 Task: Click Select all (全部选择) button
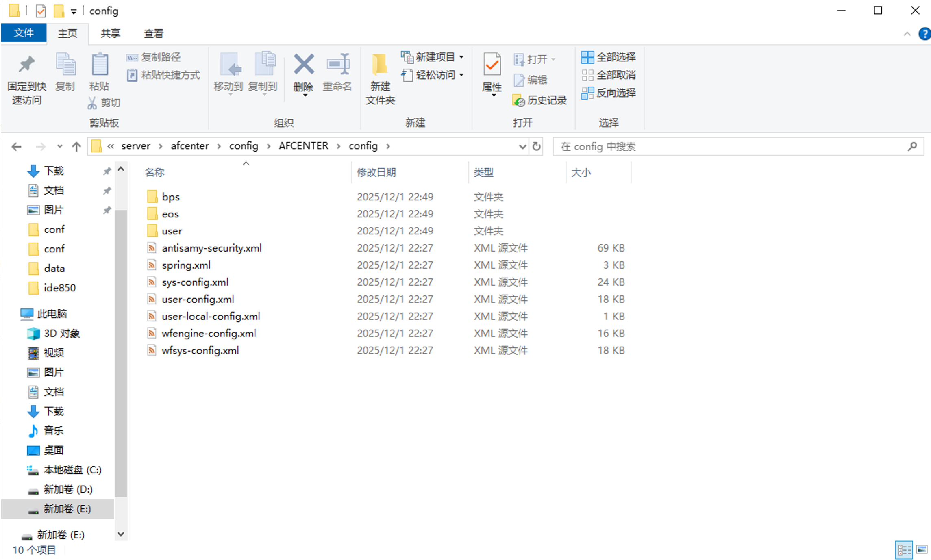click(608, 57)
